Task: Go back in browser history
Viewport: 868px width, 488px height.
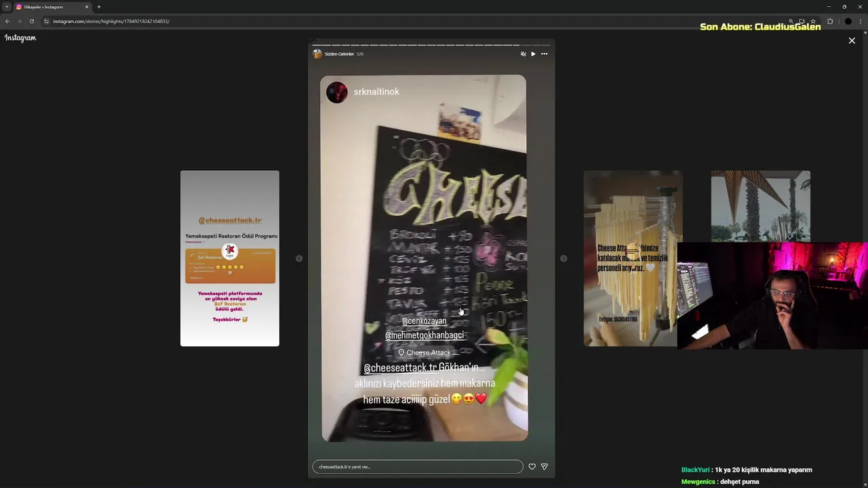Action: coord(7,21)
